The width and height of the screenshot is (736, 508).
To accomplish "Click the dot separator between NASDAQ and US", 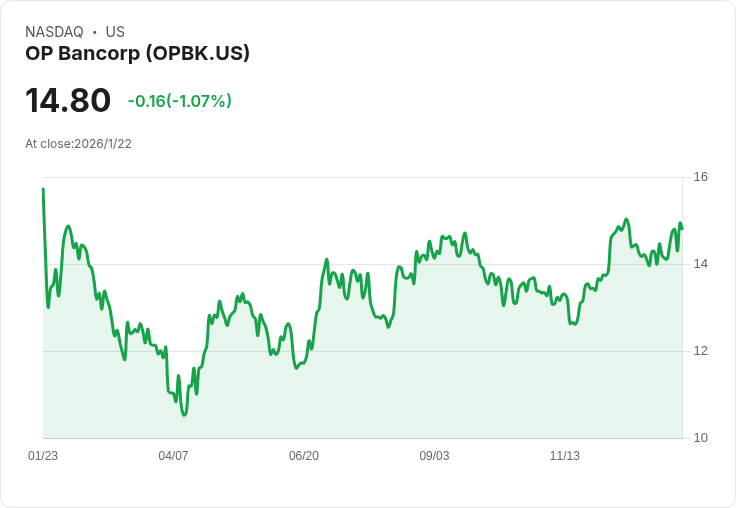I will click(94, 32).
